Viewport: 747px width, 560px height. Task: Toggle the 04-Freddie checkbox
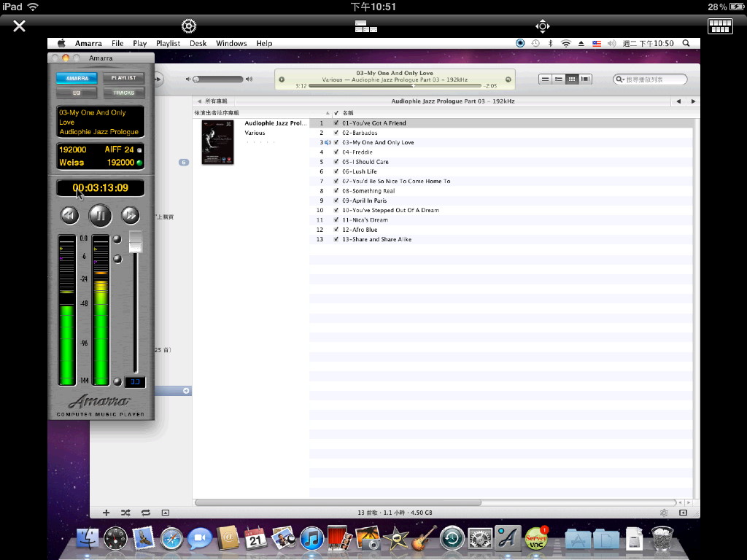pyautogui.click(x=336, y=152)
